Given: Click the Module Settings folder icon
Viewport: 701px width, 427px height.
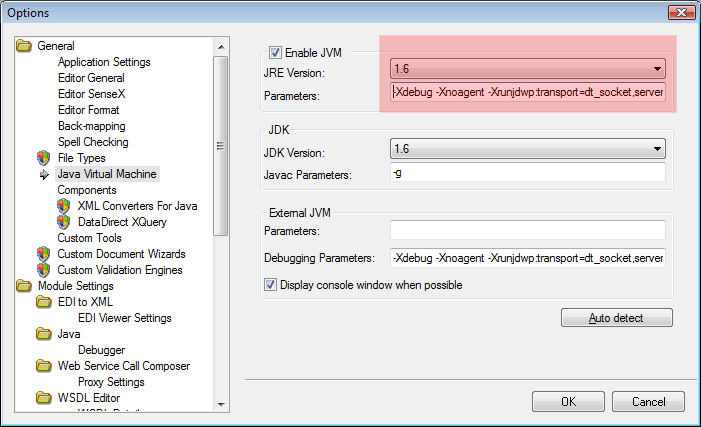Looking at the screenshot, I should coord(24,286).
